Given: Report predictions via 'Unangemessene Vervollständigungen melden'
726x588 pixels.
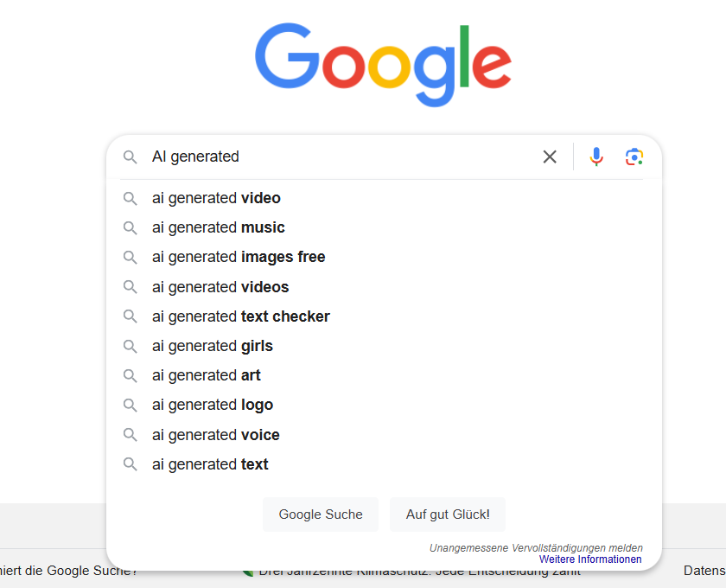Looking at the screenshot, I should 536,548.
